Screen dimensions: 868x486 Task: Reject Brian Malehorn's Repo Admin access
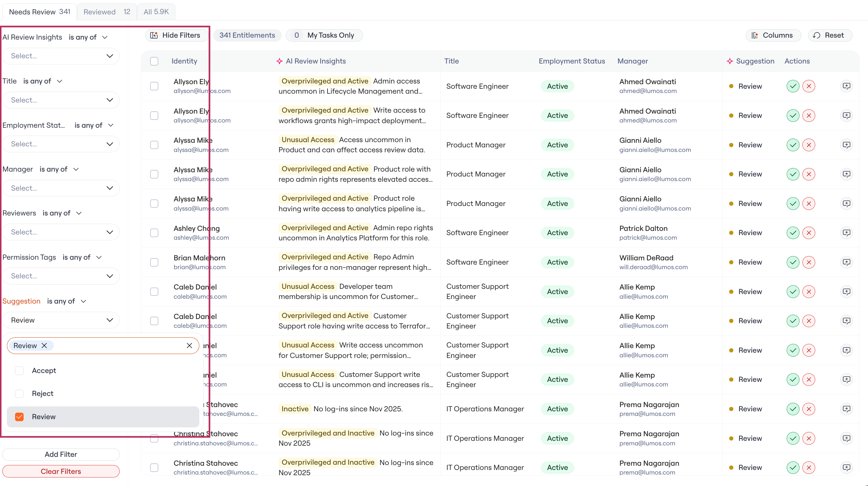click(x=808, y=262)
